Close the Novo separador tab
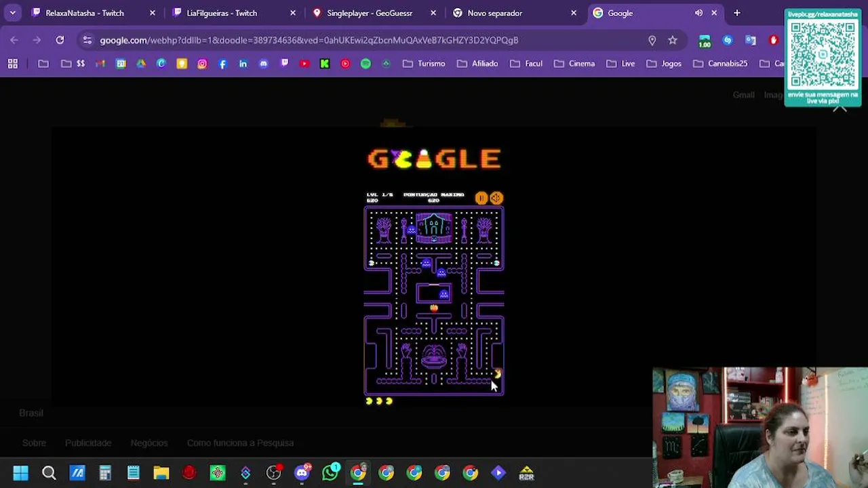This screenshot has width=868, height=488. (574, 13)
